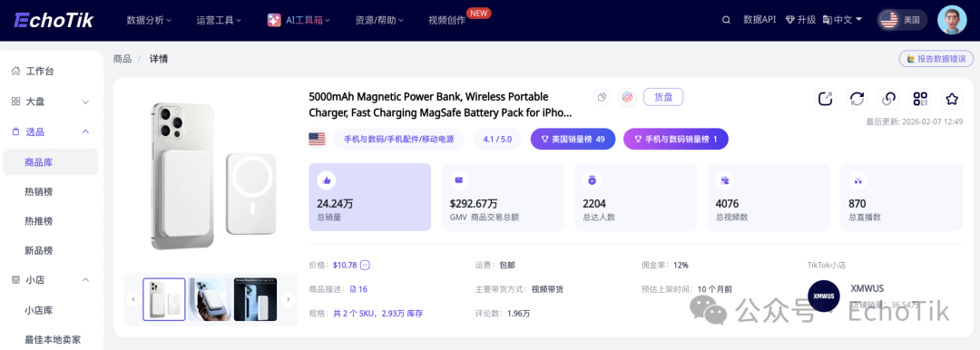Click the EchoTik logo
The width and height of the screenshot is (980, 350).
(54, 20)
